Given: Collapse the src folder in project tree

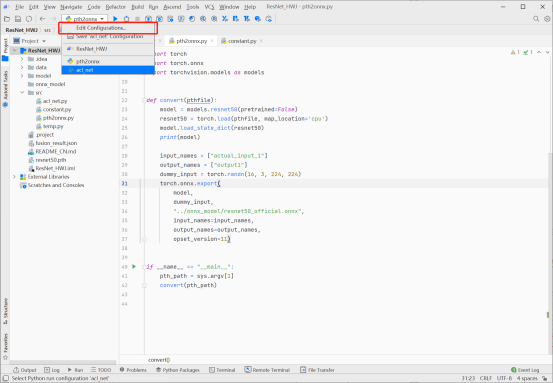Looking at the screenshot, I should click(22, 92).
